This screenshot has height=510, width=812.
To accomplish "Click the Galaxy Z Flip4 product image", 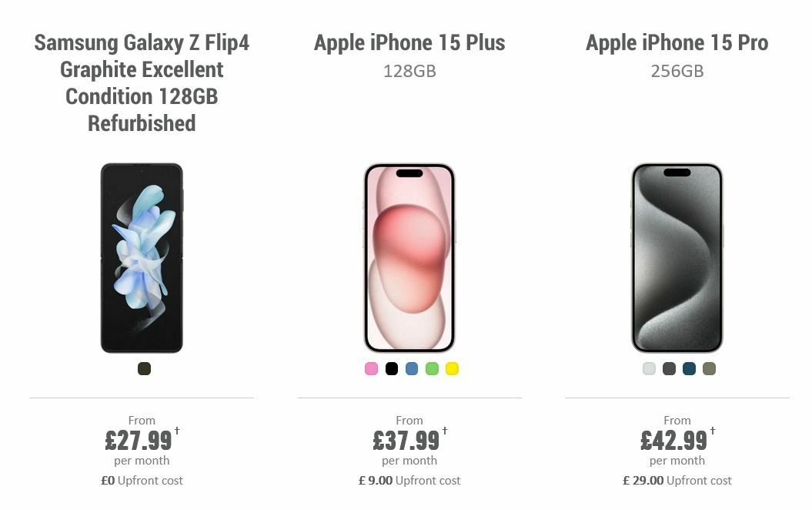I will pos(143,258).
